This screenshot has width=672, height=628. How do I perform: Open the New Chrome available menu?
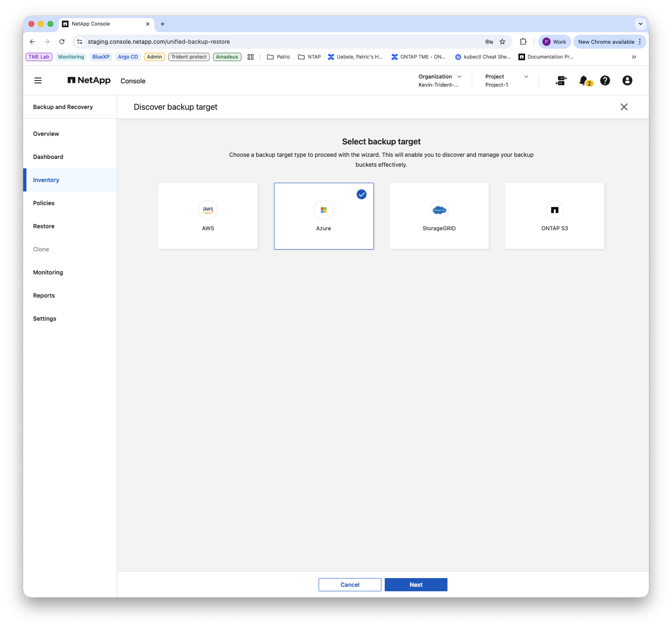click(610, 42)
